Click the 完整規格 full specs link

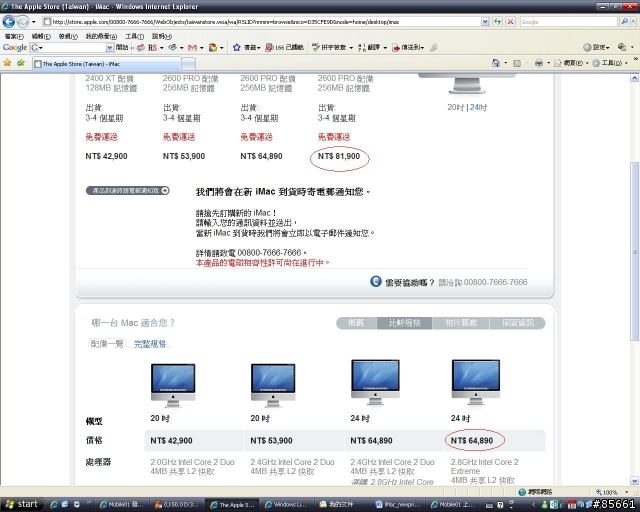click(x=150, y=344)
